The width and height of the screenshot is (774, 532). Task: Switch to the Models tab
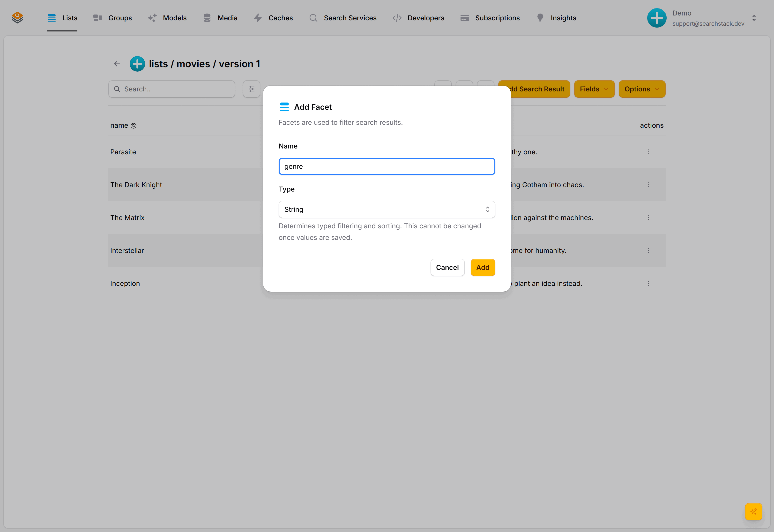coord(167,18)
